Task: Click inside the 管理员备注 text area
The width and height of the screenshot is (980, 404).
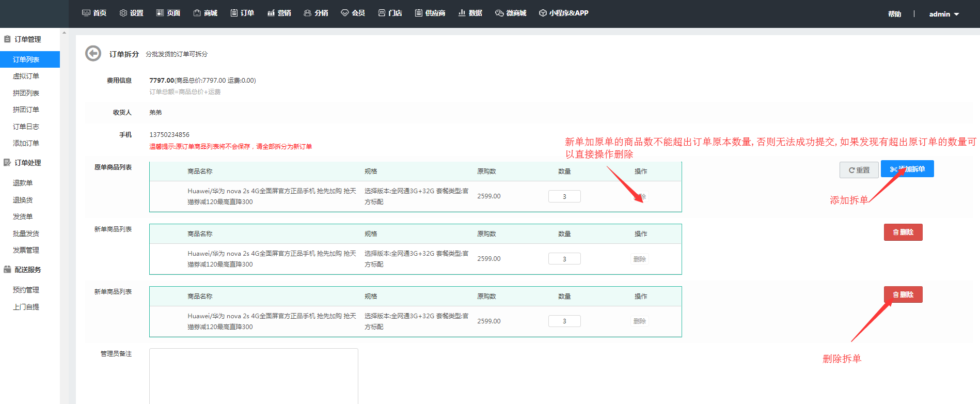Action: click(x=254, y=376)
